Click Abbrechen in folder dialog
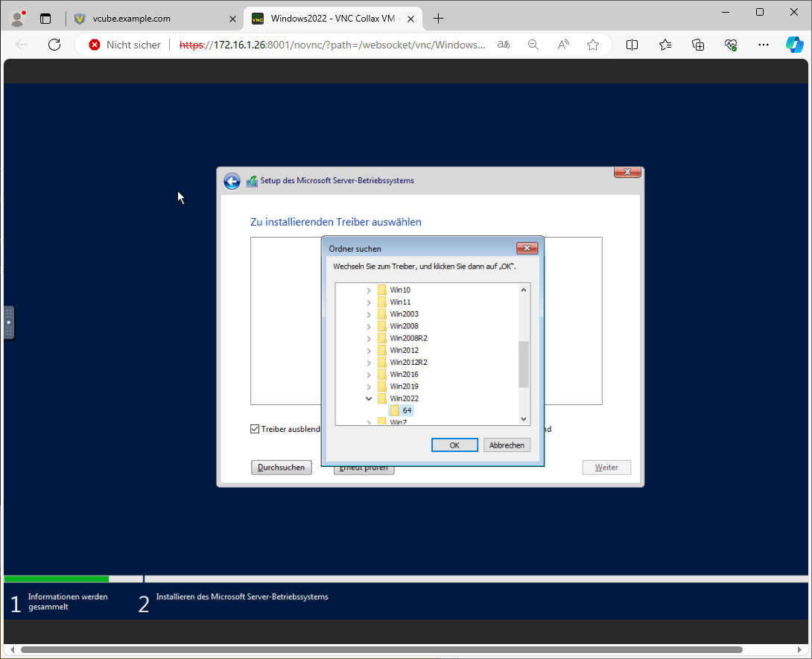Screen dimensions: 812x659 pyautogui.click(x=507, y=445)
